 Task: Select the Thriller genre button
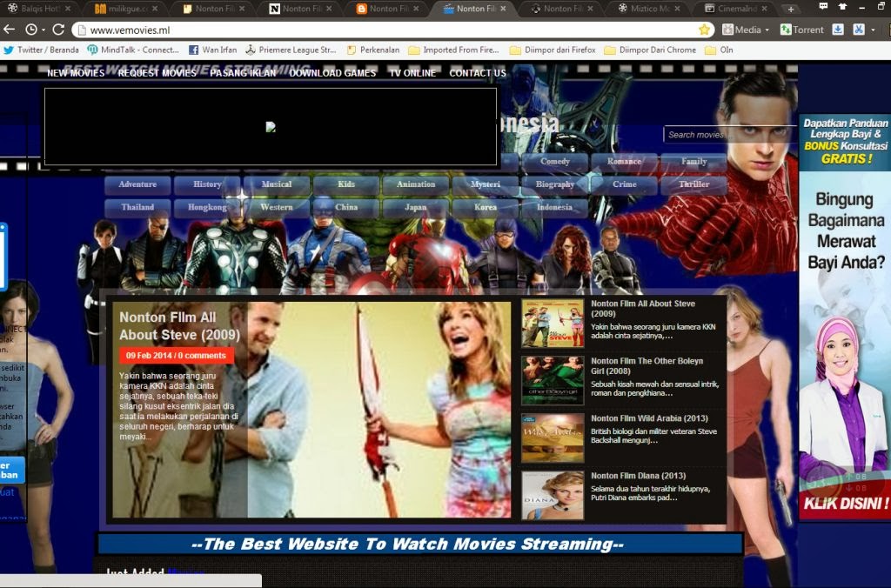tap(693, 184)
